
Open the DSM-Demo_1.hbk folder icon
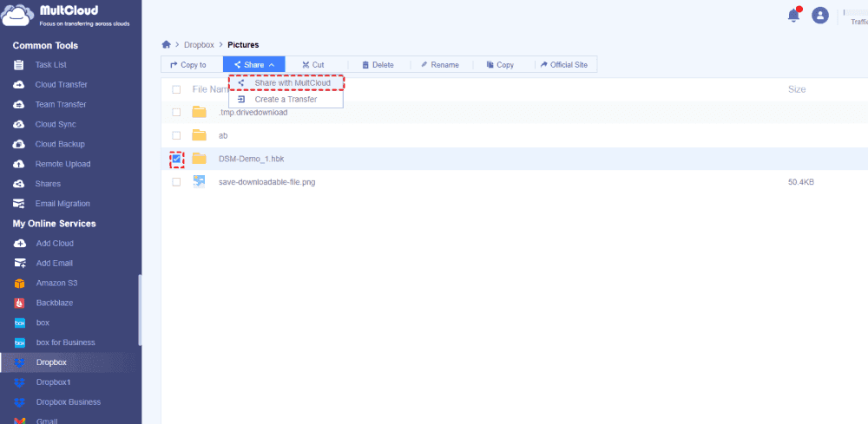[200, 159]
